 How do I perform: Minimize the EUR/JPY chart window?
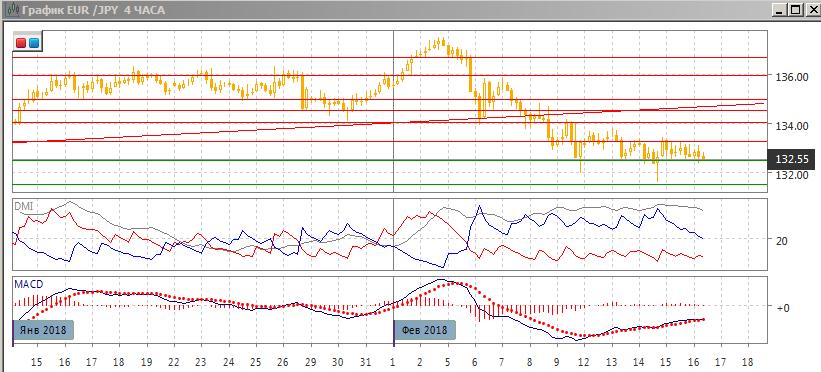pos(780,9)
